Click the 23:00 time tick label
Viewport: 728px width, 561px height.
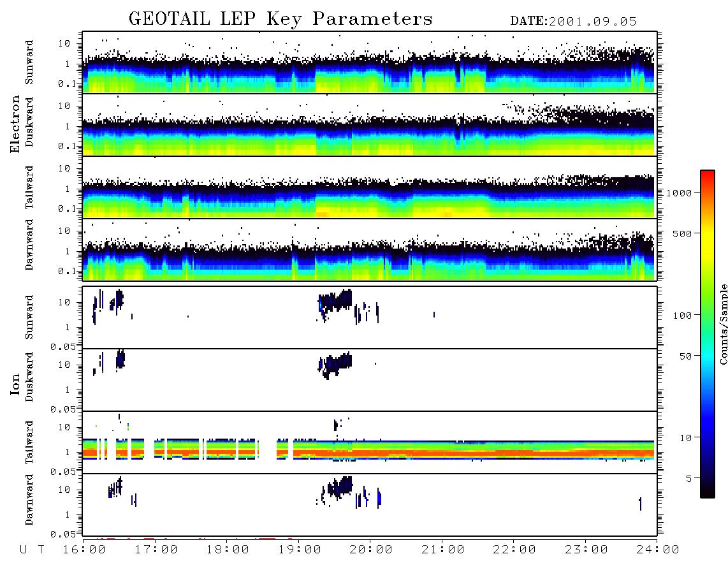point(586,550)
